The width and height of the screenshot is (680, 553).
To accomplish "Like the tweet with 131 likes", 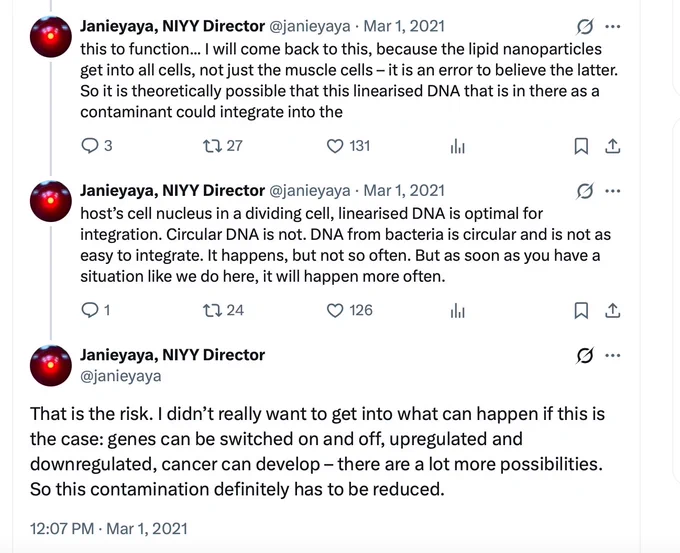I will pyautogui.click(x=348, y=146).
